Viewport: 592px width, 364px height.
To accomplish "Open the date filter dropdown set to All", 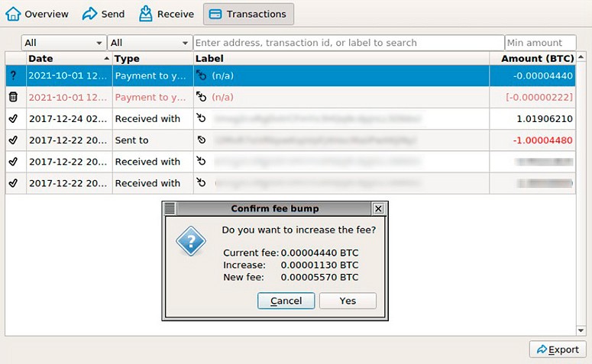I will pyautogui.click(x=63, y=43).
